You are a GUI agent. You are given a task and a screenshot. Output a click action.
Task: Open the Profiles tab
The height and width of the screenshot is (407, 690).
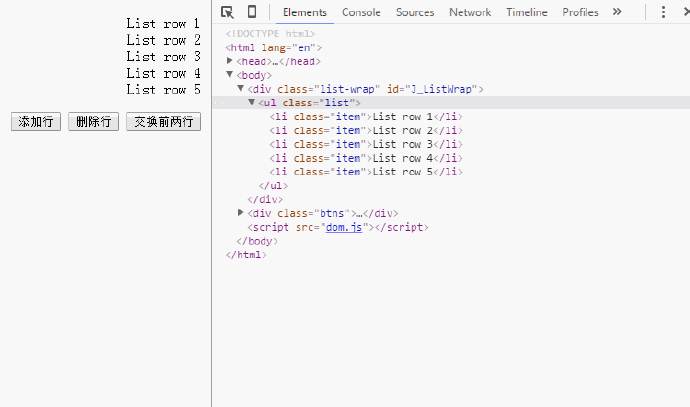coord(580,12)
